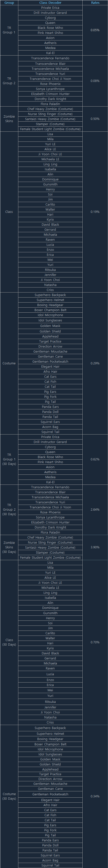This screenshot has height=868, width=108.
Task: Click the Class Decoder column header
Action: click(x=50, y=3)
